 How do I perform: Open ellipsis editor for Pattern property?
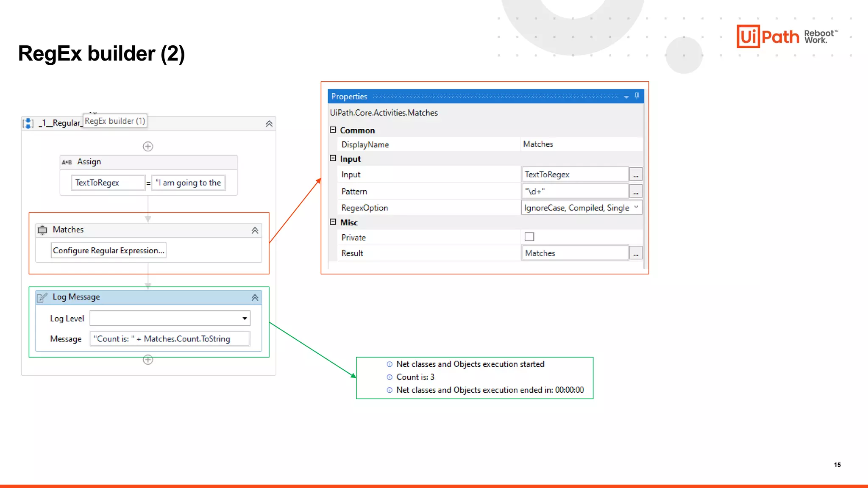pos(635,191)
